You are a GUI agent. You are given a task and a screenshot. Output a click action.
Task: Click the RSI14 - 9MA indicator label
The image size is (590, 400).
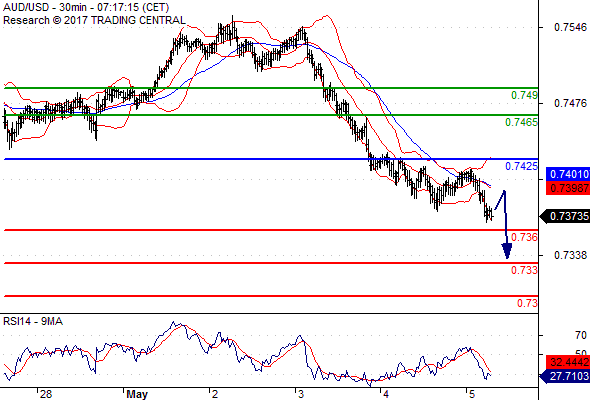[x=33, y=322]
